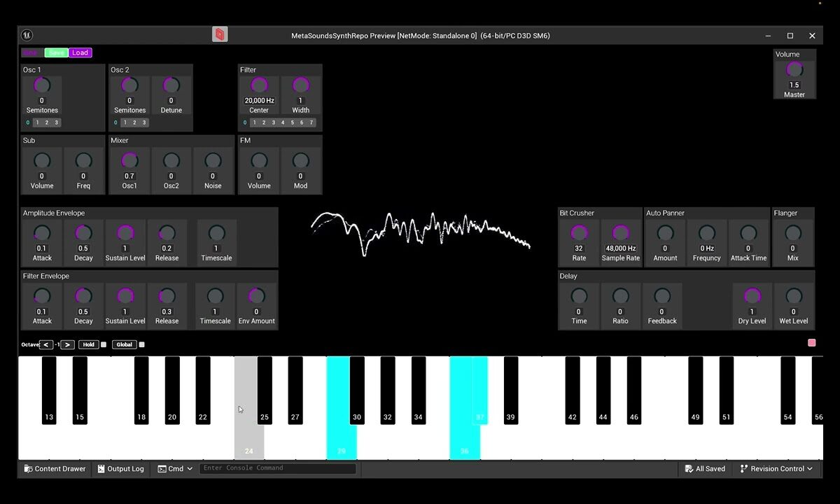Screen dimensions: 840x504
Task: Click the All Saved status indicator
Action: pos(705,469)
